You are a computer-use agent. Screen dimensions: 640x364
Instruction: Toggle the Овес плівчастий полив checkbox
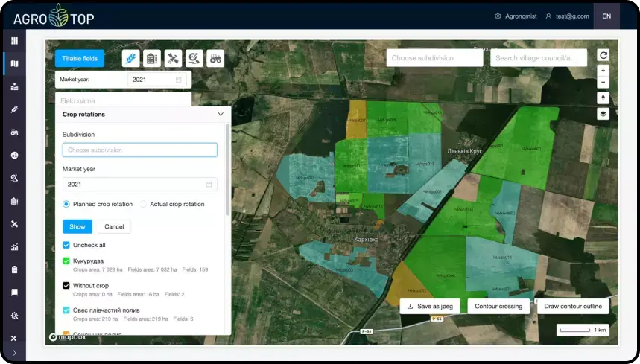(66, 310)
